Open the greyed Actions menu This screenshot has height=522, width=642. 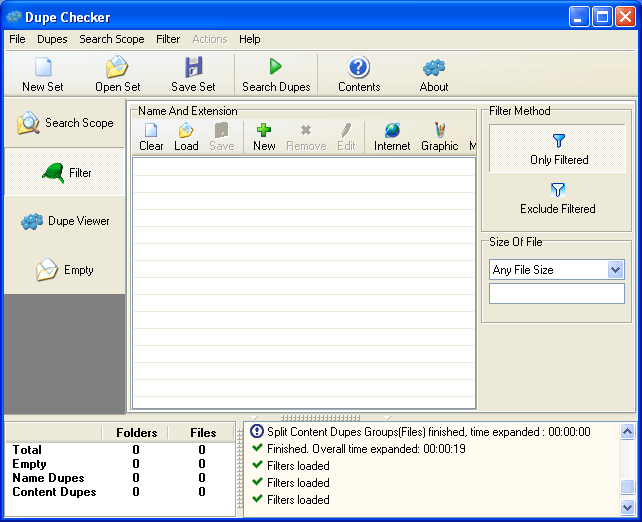pos(210,39)
